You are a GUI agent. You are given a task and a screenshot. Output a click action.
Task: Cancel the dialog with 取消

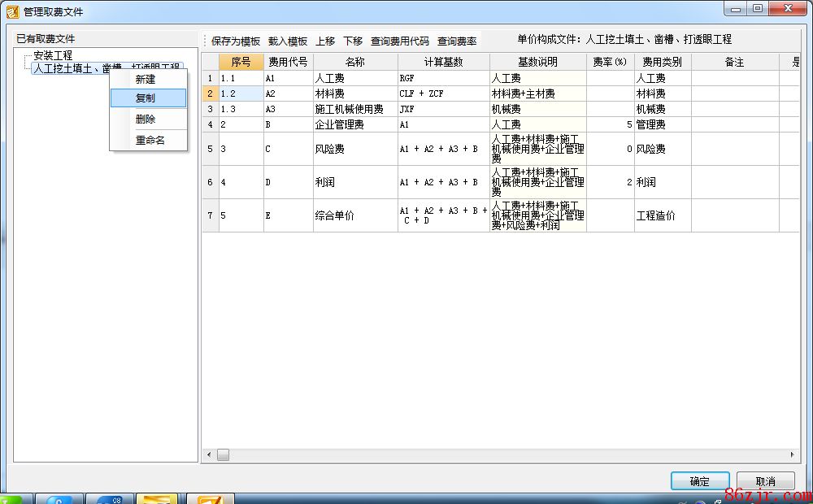(x=765, y=481)
